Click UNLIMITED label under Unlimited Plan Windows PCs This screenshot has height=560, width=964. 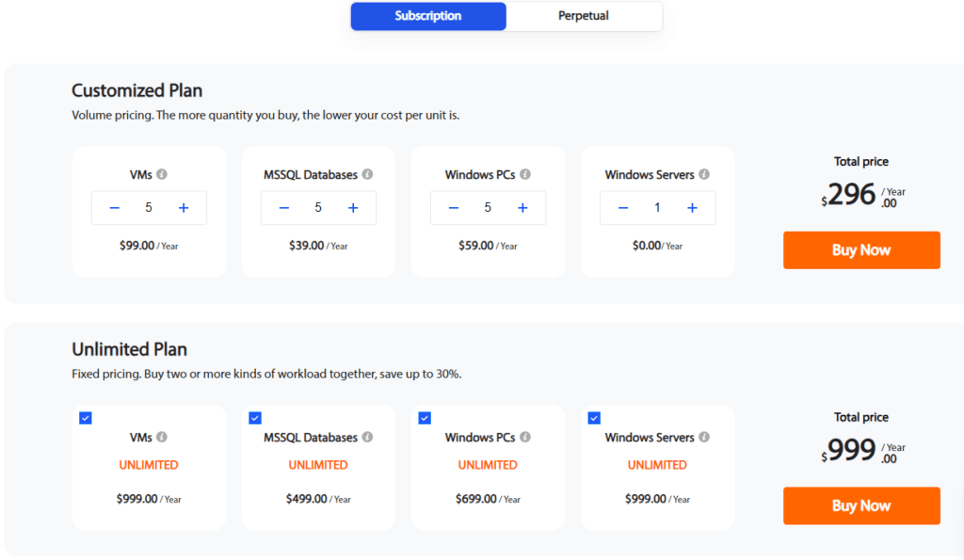tap(489, 465)
